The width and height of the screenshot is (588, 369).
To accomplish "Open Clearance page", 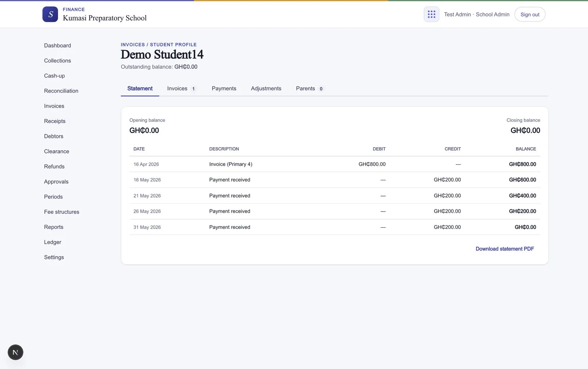I will (x=57, y=151).
